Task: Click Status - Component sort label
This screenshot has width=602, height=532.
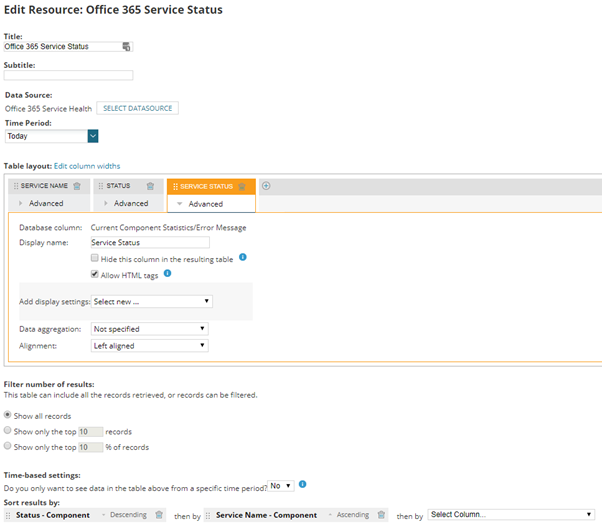Action: pyautogui.click(x=53, y=515)
